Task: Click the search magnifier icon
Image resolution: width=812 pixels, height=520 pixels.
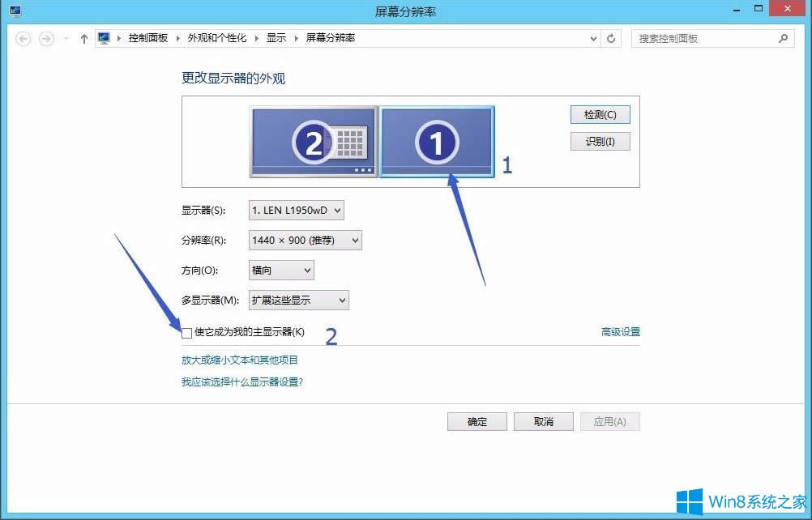Action: (x=781, y=38)
